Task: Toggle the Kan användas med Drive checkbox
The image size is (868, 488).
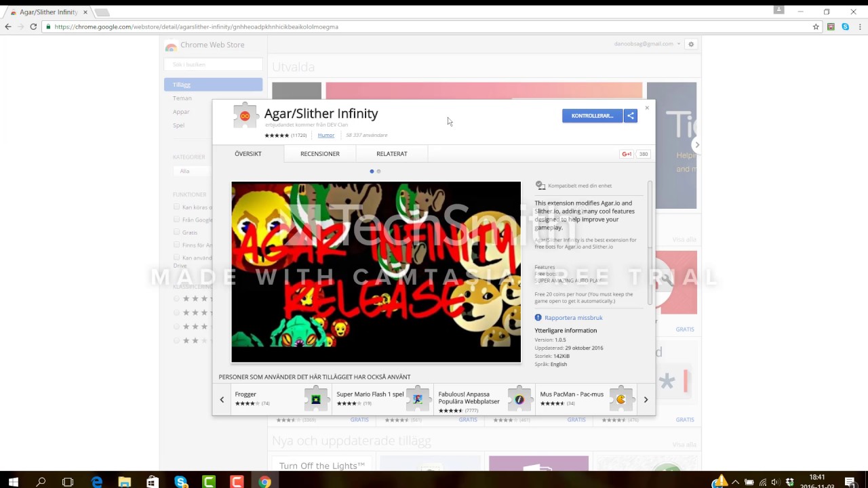Action: pyautogui.click(x=176, y=258)
